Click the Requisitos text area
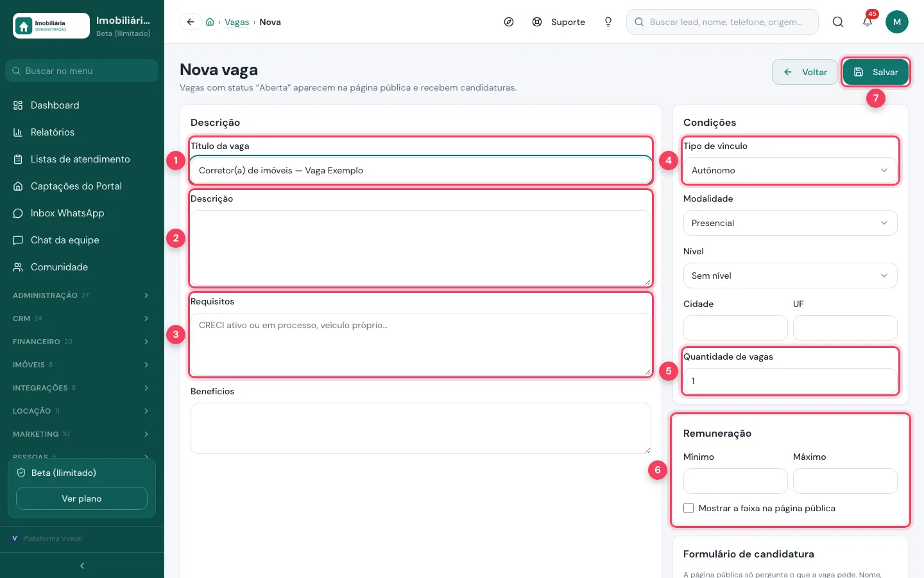This screenshot has height=578, width=924. (x=421, y=345)
